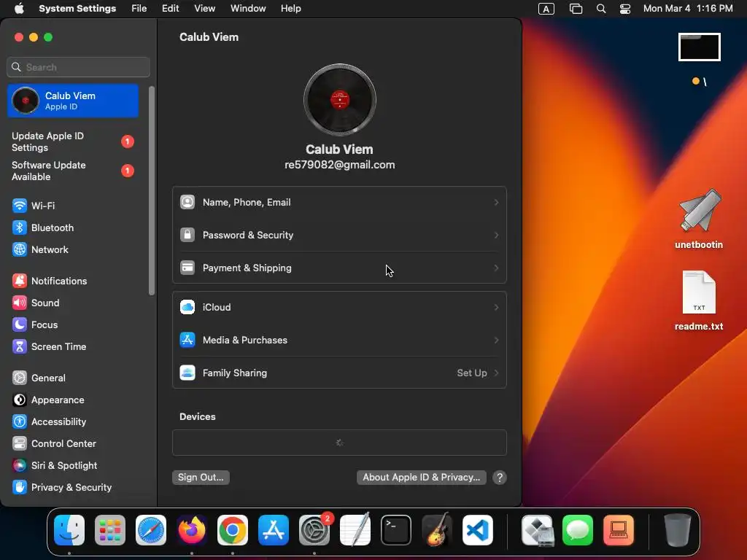
Task: Open Stage Manager icon in menu bar
Action: pos(576,9)
